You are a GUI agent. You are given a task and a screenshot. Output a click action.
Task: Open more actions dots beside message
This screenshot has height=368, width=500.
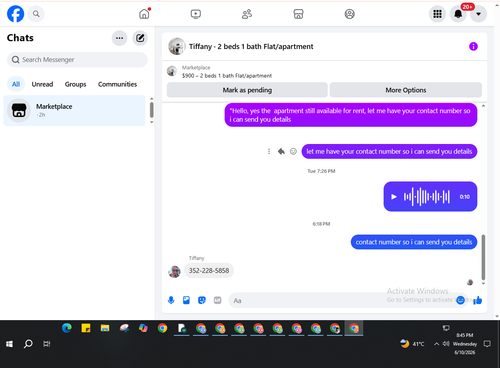point(269,152)
